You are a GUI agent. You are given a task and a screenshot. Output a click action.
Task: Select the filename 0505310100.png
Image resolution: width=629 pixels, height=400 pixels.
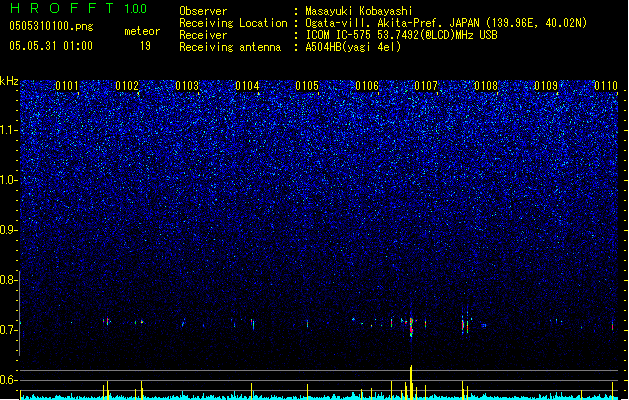(51, 26)
